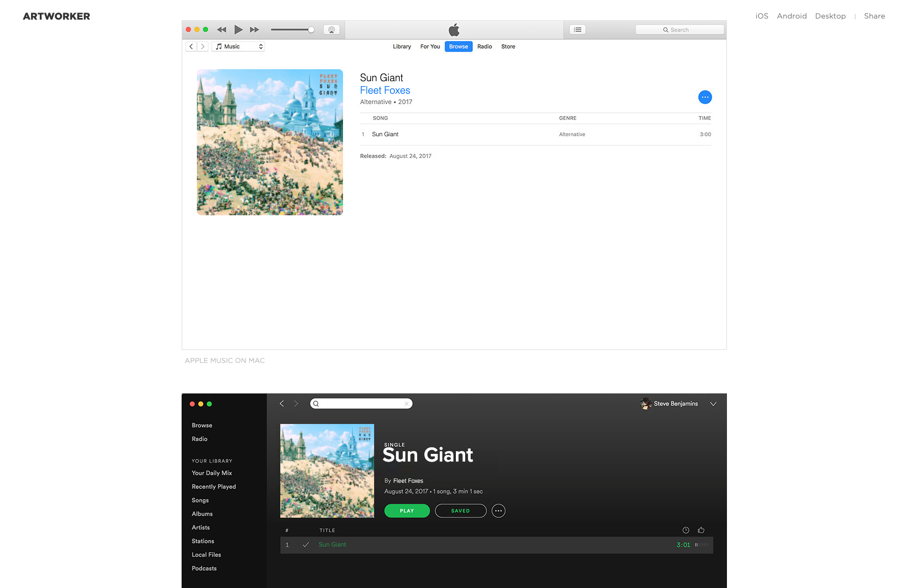The width and height of the screenshot is (908, 588).
Task: Click the Alternative genre cell
Action: [572, 135]
